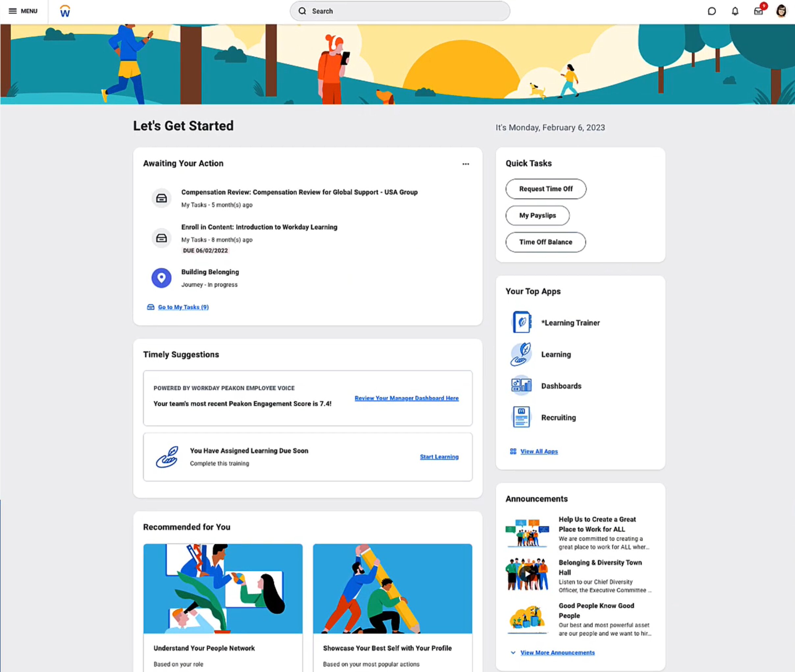Click the Building Belonging journey icon
The height and width of the screenshot is (672, 795).
(162, 278)
